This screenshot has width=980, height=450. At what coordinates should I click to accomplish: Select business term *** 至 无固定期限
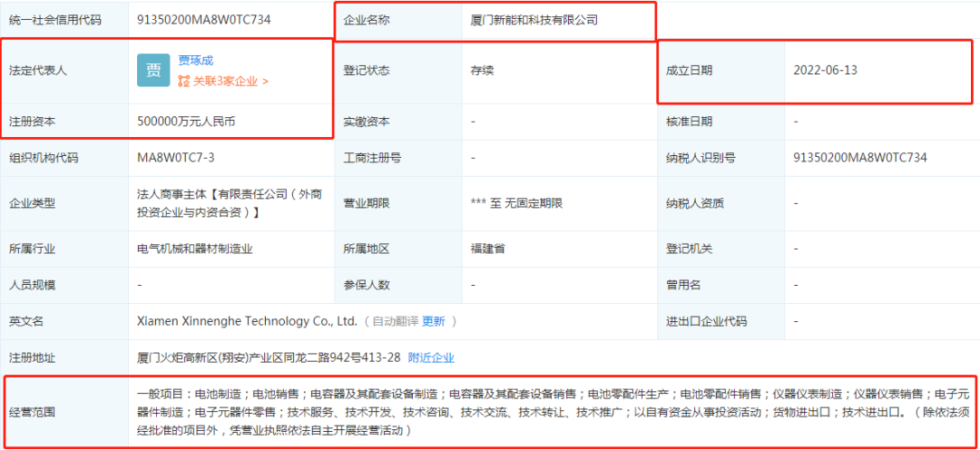click(516, 203)
